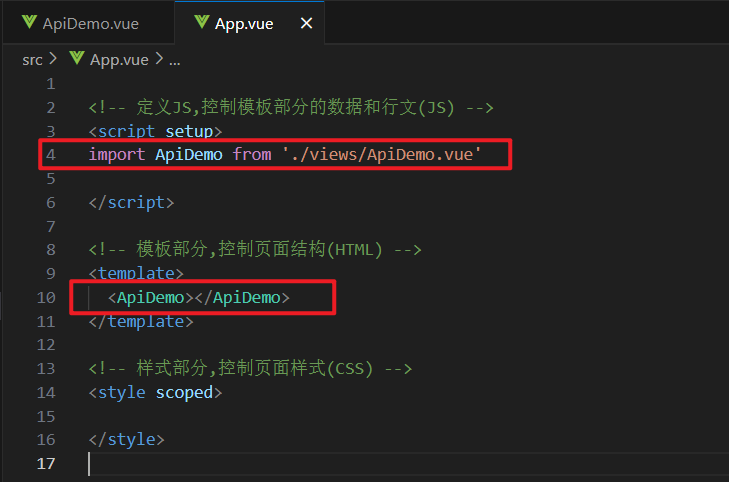Close the App.vue tab
729x482 pixels.
coord(306,23)
